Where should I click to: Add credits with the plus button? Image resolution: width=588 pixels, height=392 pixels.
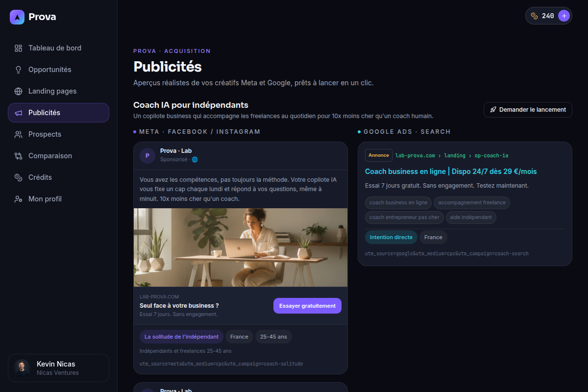point(564,16)
